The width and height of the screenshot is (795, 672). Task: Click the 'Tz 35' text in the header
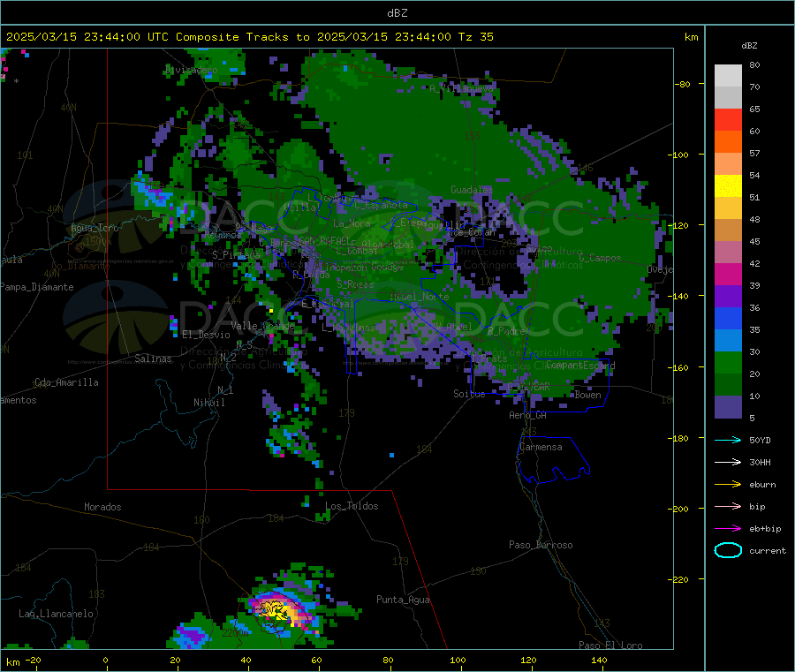tap(475, 37)
